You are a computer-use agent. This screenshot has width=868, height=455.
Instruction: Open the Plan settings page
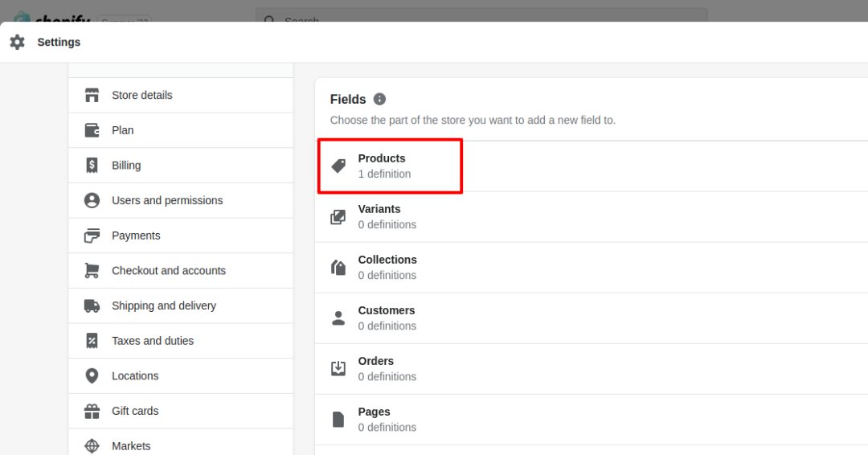point(181,130)
